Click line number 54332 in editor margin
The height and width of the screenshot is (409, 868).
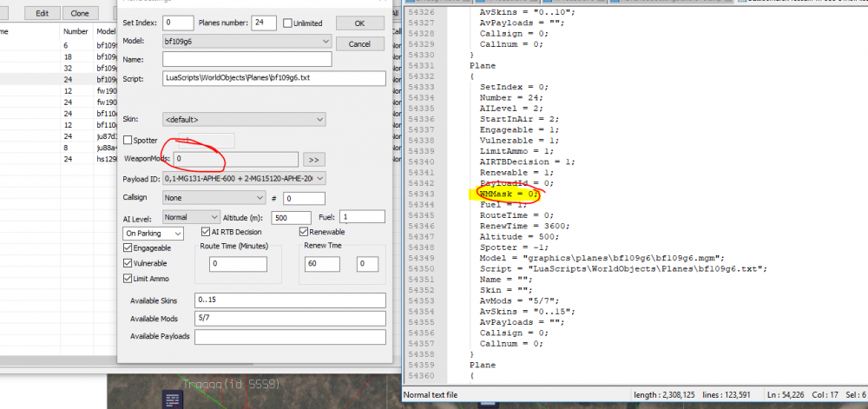pyautogui.click(x=421, y=76)
